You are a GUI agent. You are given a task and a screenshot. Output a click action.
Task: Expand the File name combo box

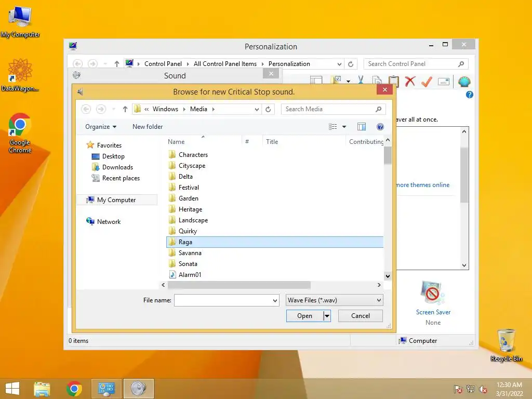pyautogui.click(x=275, y=301)
